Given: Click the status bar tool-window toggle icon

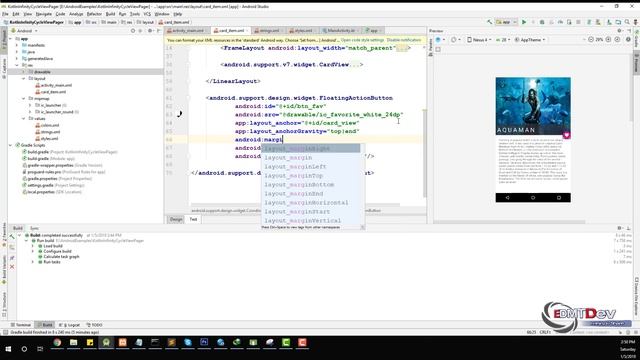Looking at the screenshot, I should [x=5, y=332].
